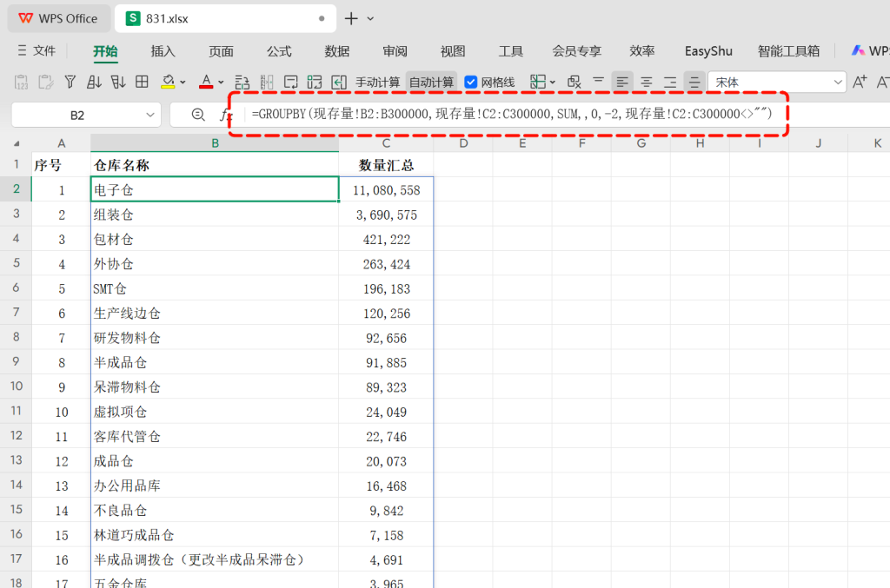Open the EasyShu ribbon tab
Image resolution: width=890 pixels, height=588 pixels.
click(x=708, y=51)
